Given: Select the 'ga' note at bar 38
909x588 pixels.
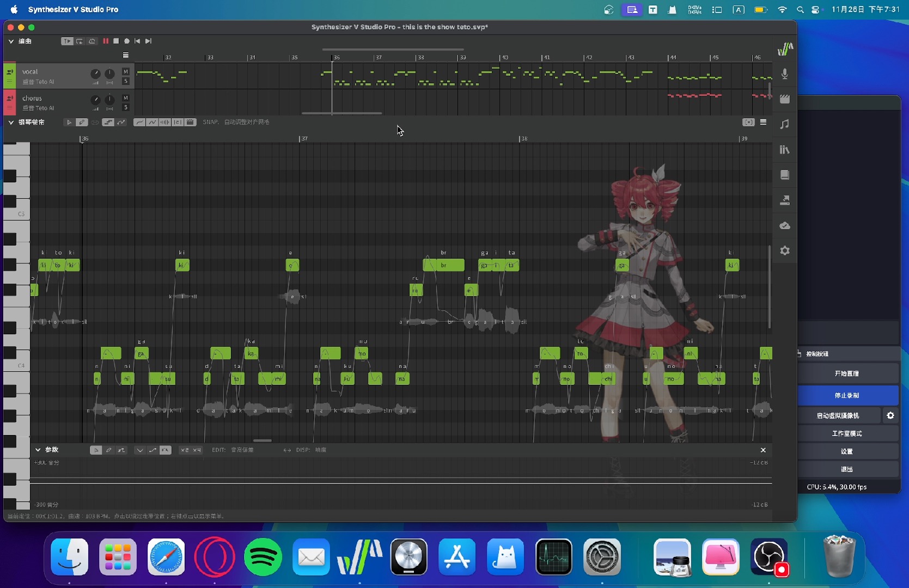Looking at the screenshot, I should pyautogui.click(x=622, y=265).
